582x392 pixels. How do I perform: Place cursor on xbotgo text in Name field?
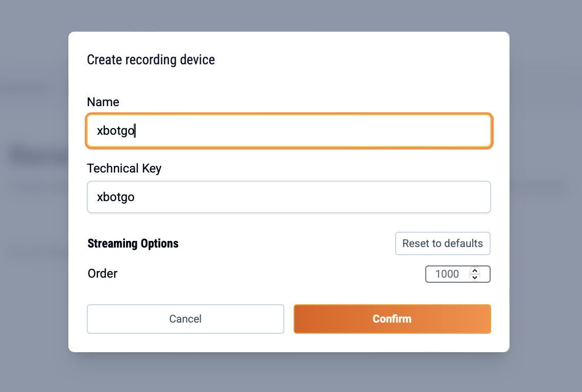(x=115, y=131)
